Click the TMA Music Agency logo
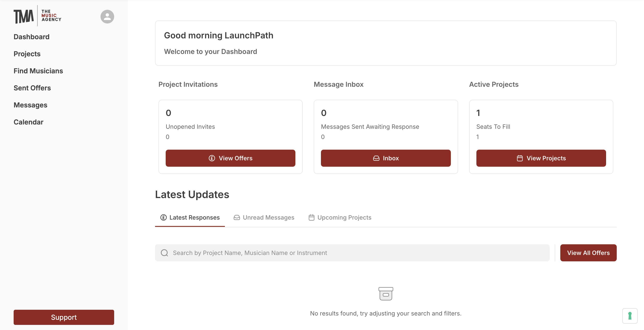This screenshot has width=644, height=330. pyautogui.click(x=37, y=16)
